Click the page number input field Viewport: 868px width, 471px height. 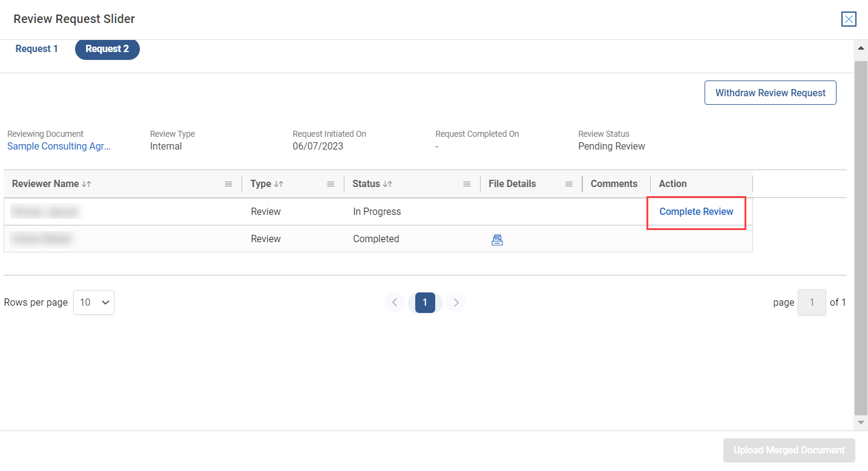[812, 302]
